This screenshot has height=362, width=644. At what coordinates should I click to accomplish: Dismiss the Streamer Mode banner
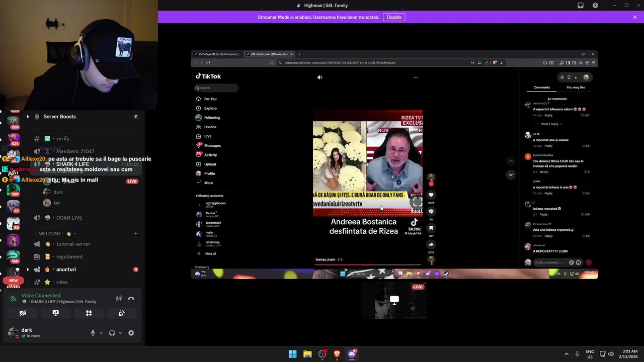click(x=635, y=17)
